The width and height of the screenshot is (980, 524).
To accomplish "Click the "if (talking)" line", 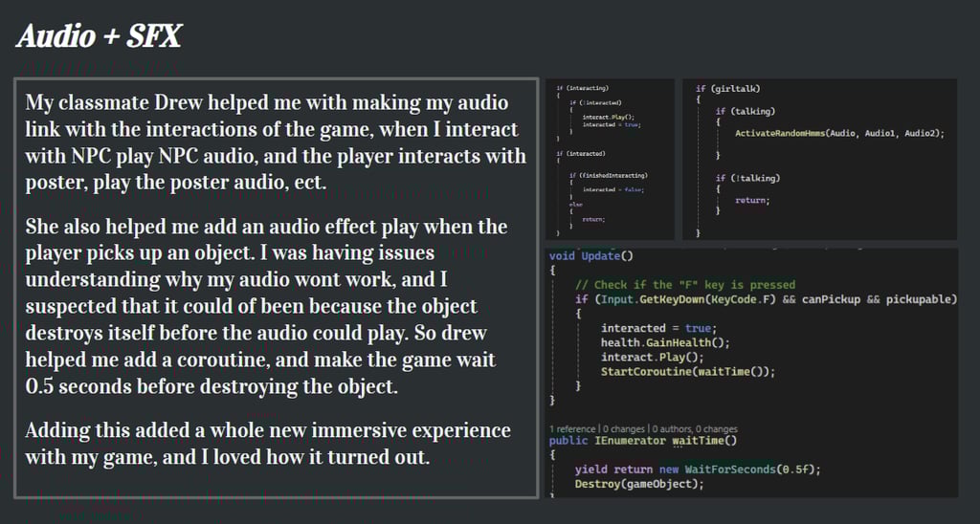I will [x=746, y=112].
